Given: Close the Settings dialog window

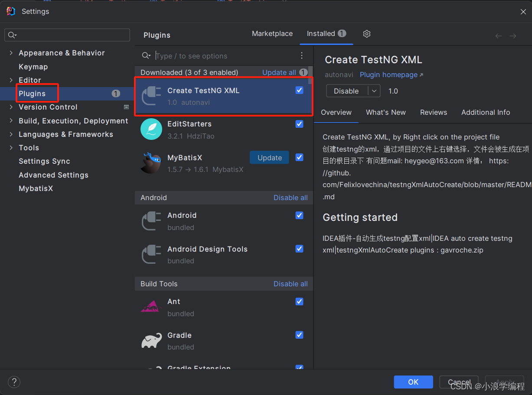Looking at the screenshot, I should [x=523, y=12].
